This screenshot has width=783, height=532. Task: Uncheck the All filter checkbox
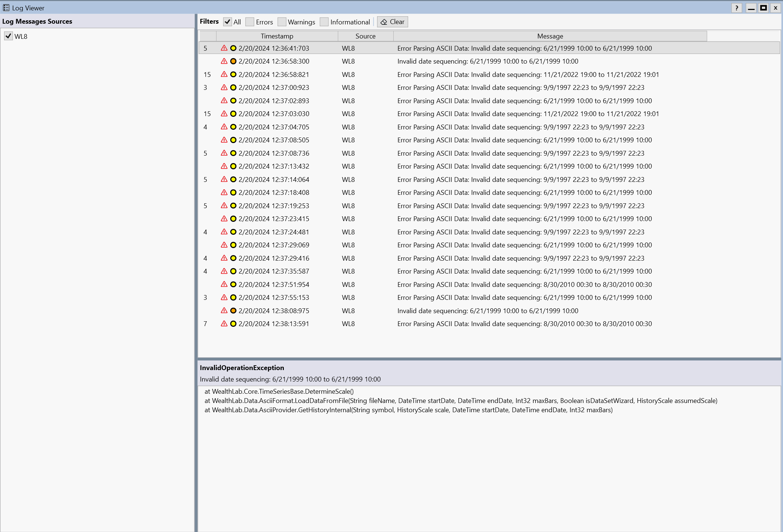[x=227, y=22]
